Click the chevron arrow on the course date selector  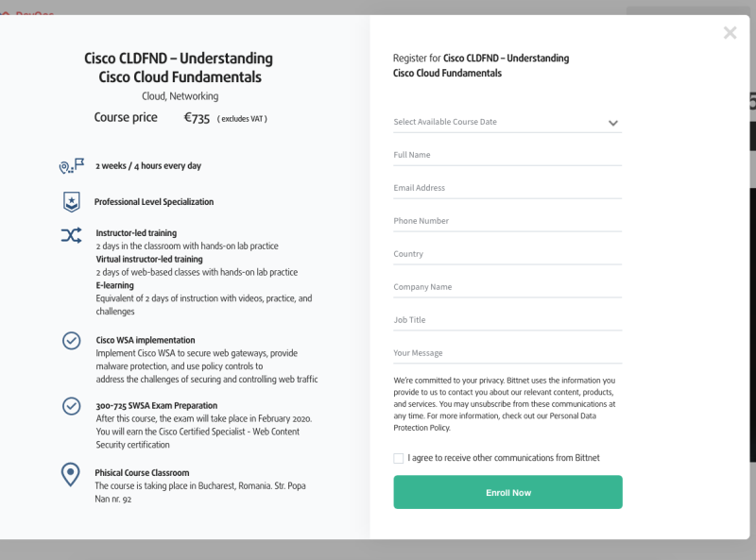(x=613, y=123)
